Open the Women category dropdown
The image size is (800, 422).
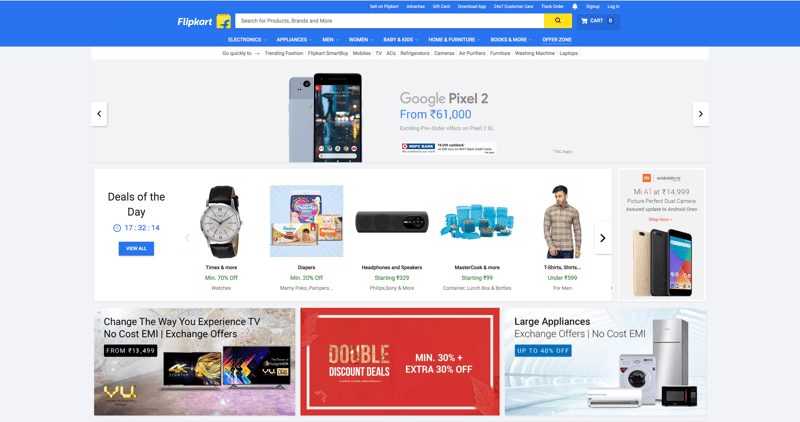(361, 40)
